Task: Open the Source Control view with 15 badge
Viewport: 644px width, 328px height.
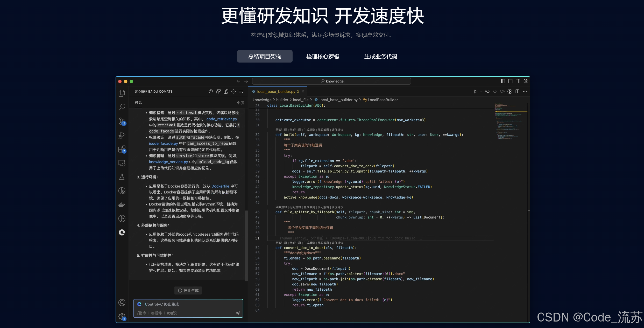Action: tap(122, 121)
